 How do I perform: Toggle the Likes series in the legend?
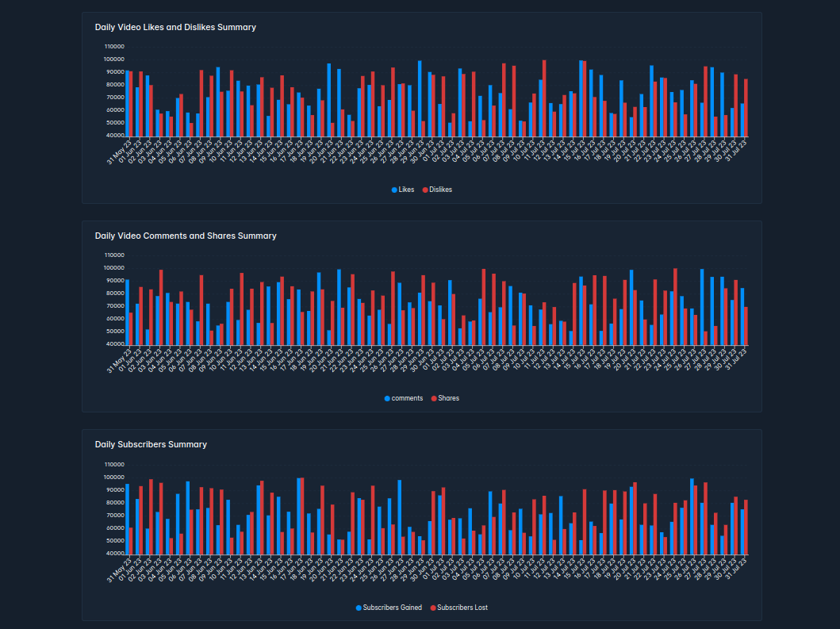(403, 190)
